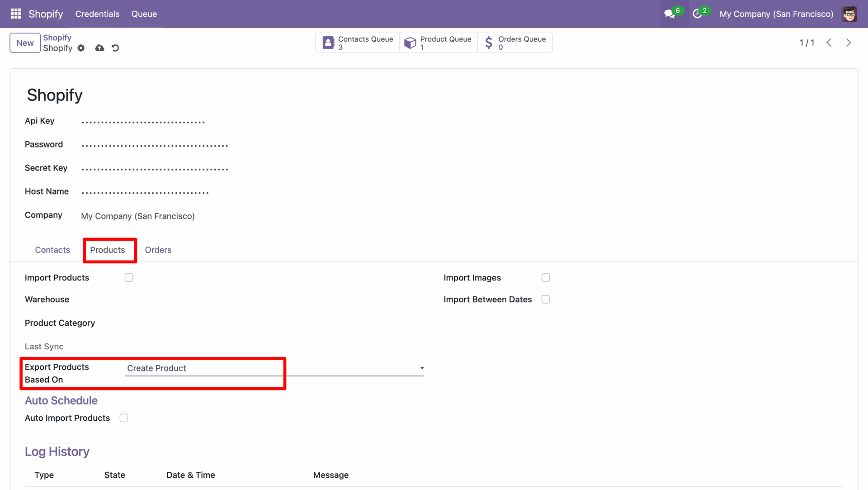The width and height of the screenshot is (868, 490).
Task: Open the Queue menu
Action: [144, 14]
